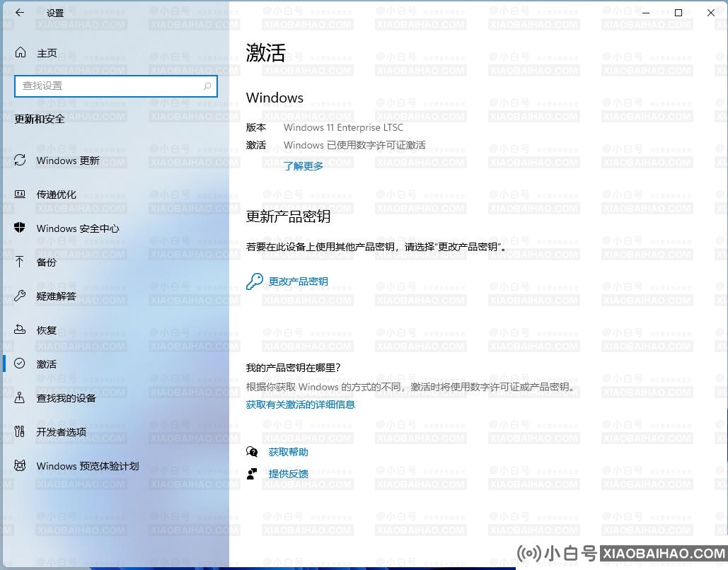The width and height of the screenshot is (728, 570).
Task: Click the key icon for 更改产品密钥
Action: pyautogui.click(x=255, y=281)
